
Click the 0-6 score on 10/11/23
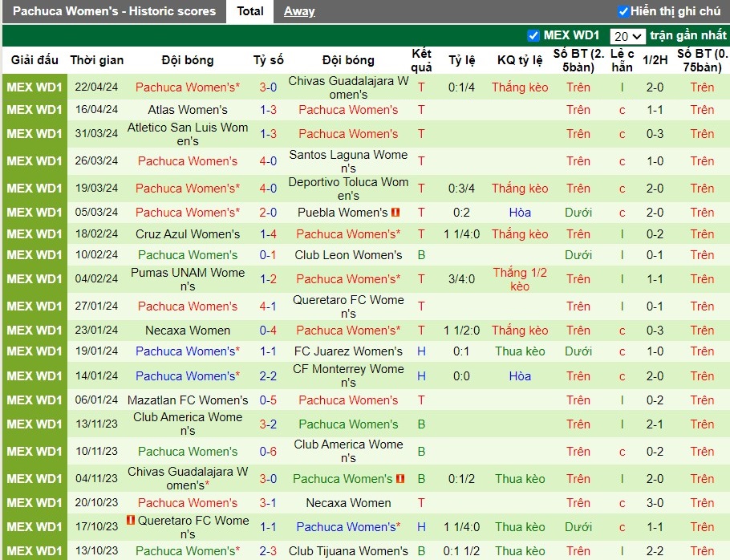(268, 452)
